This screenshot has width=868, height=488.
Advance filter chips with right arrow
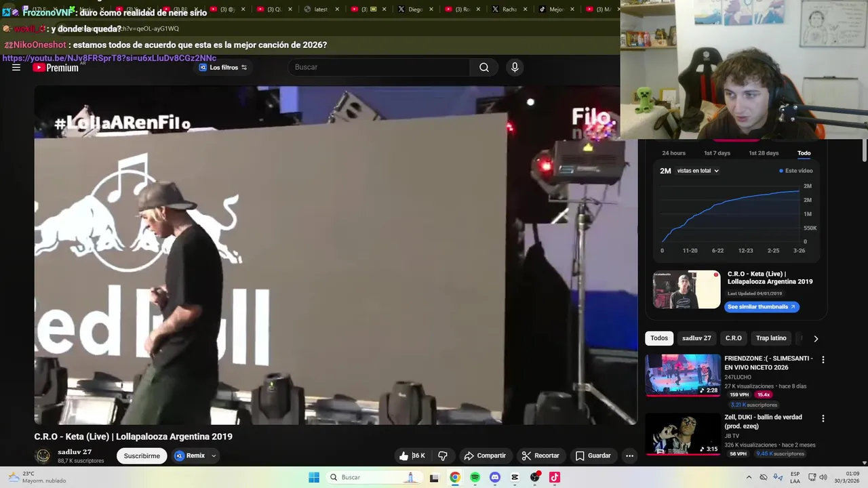click(x=816, y=338)
